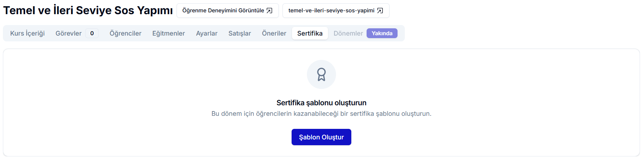Click the external-link icon beside temel-ve-ileri-seviye-sos-yapimi
This screenshot has width=644, height=159.
point(380,11)
